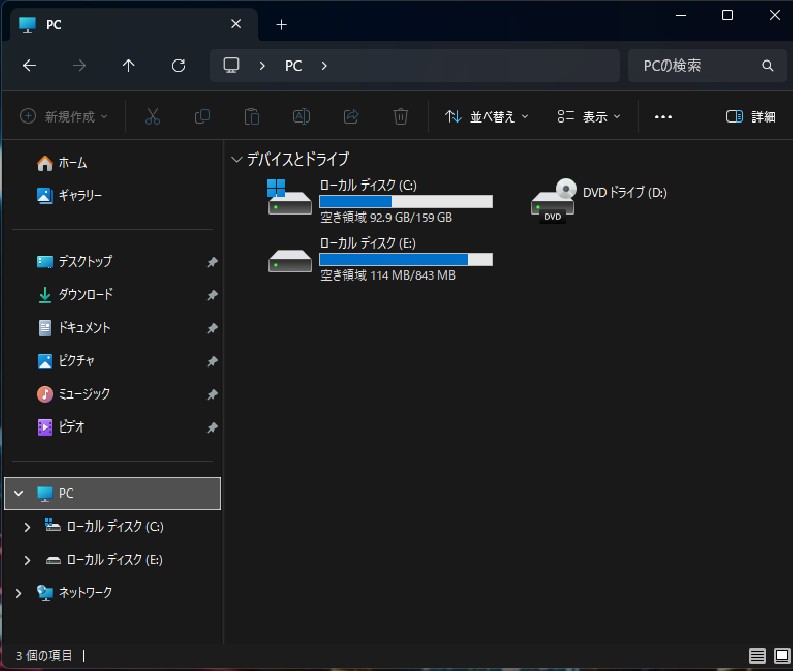
Task: Click the Copy toolbar icon
Action: [x=202, y=117]
